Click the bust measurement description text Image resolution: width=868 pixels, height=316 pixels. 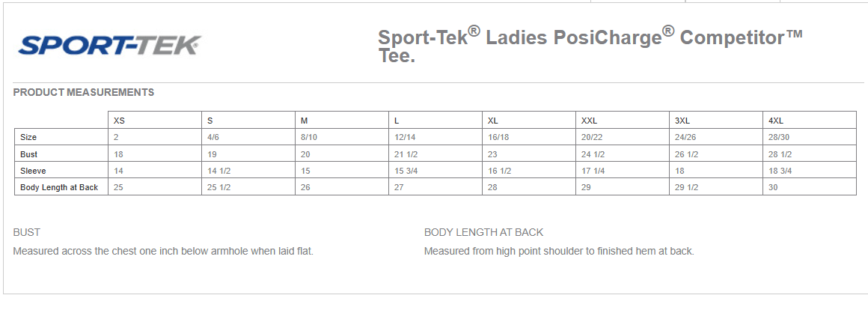tap(163, 251)
